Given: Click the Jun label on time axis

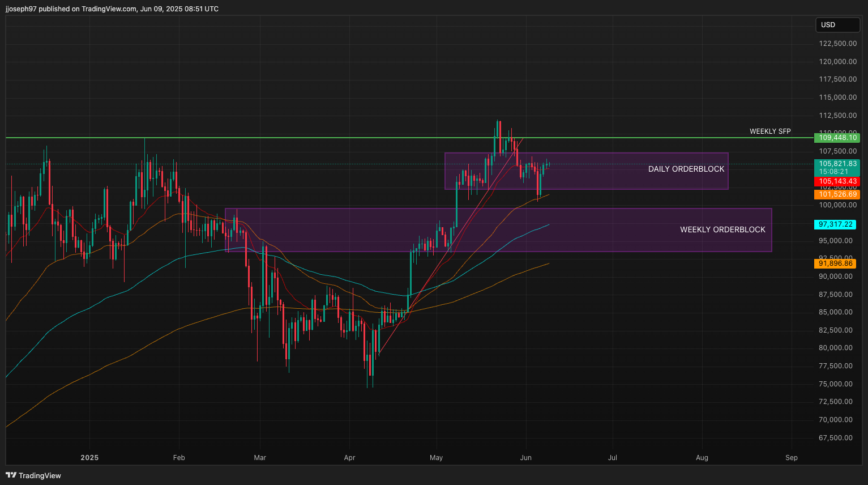Looking at the screenshot, I should point(525,458).
